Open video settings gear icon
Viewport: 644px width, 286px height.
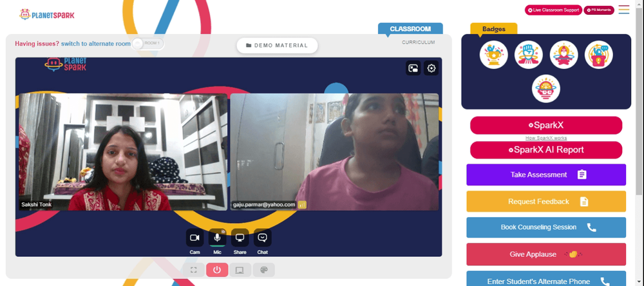tap(431, 68)
